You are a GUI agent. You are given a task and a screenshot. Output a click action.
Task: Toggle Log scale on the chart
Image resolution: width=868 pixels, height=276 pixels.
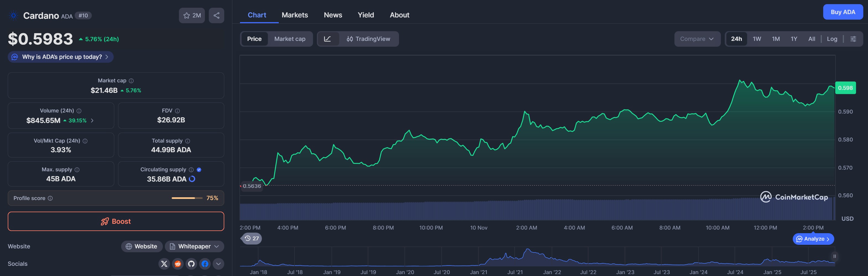[x=831, y=39]
